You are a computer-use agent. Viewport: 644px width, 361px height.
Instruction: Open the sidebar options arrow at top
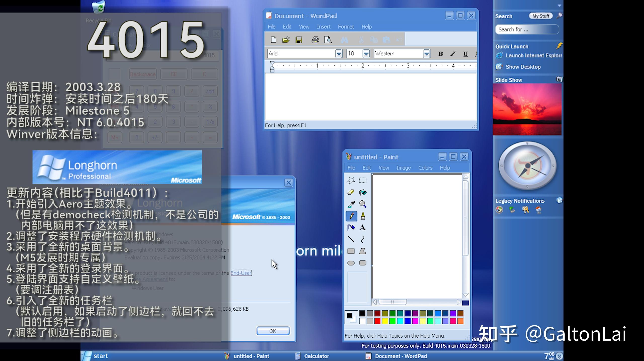pos(559,5)
